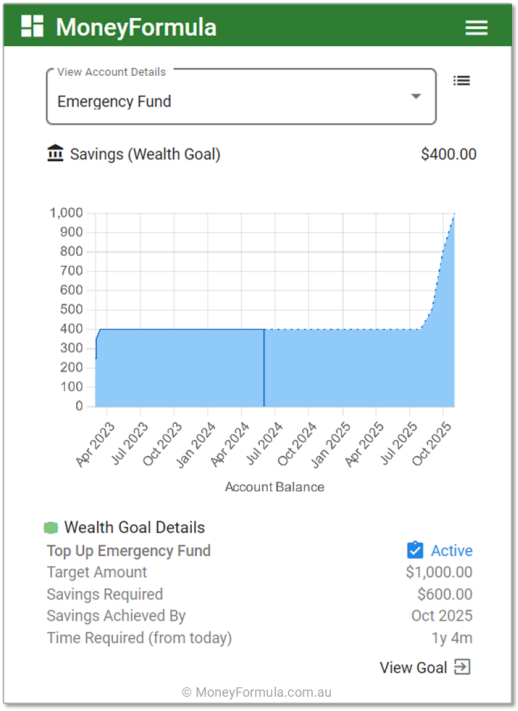Click the Apr 2023 axis label
The height and width of the screenshot is (711, 518).
point(95,444)
